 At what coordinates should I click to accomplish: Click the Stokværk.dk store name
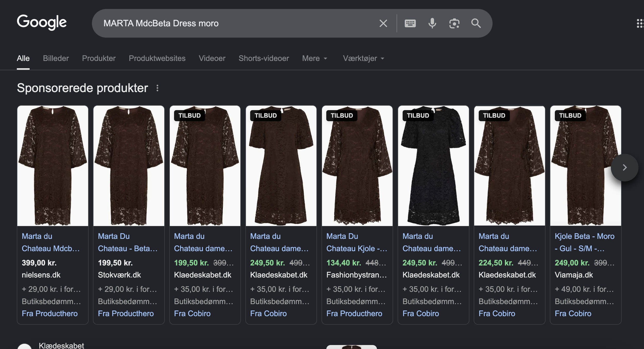(119, 275)
